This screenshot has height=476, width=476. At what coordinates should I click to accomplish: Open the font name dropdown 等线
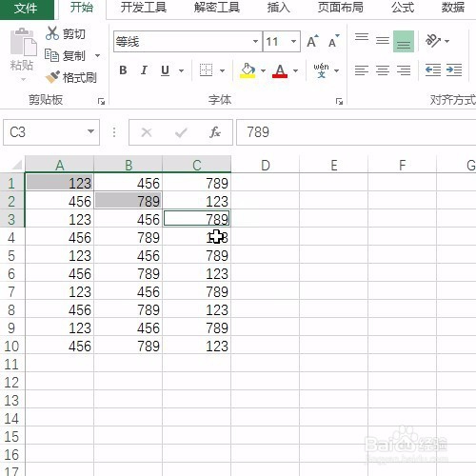click(255, 41)
